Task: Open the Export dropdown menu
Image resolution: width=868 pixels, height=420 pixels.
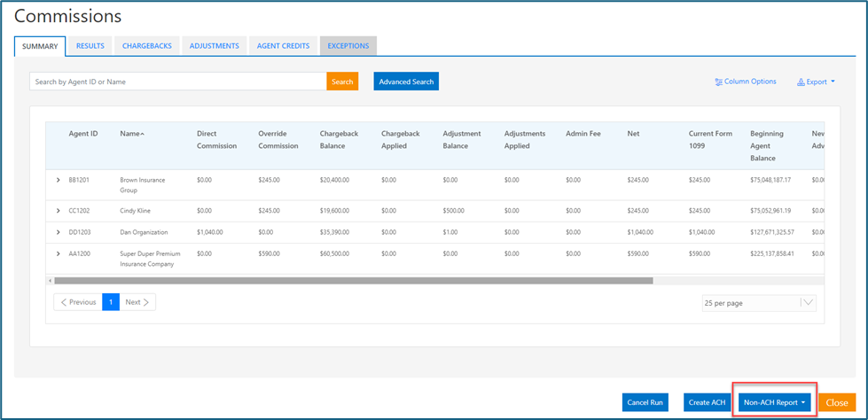Action: click(x=817, y=82)
